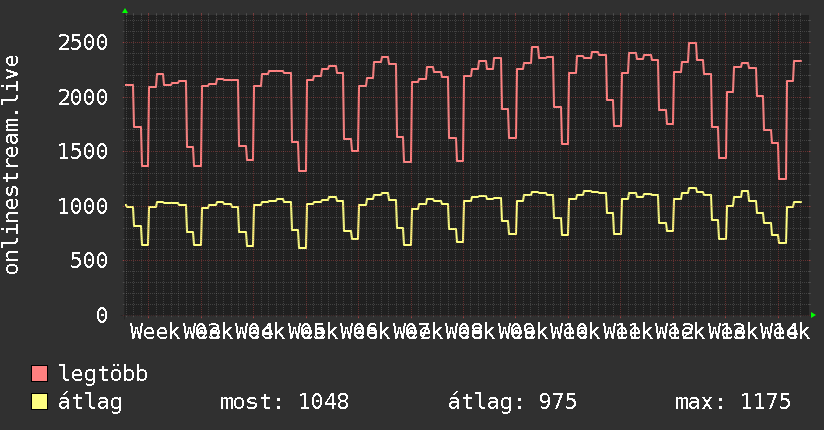
Task: Click the 1000 y-axis label
Action: coord(83,206)
